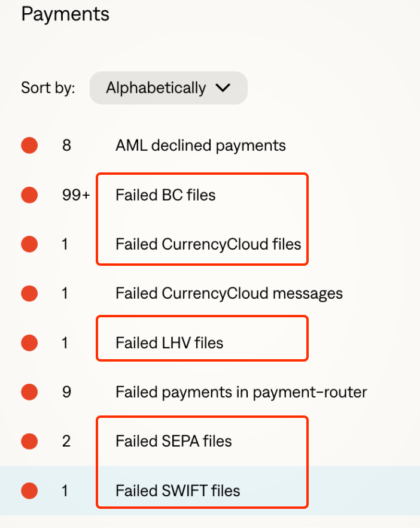420x528 pixels.
Task: Open Failed payments in payment-router
Action: tap(241, 392)
